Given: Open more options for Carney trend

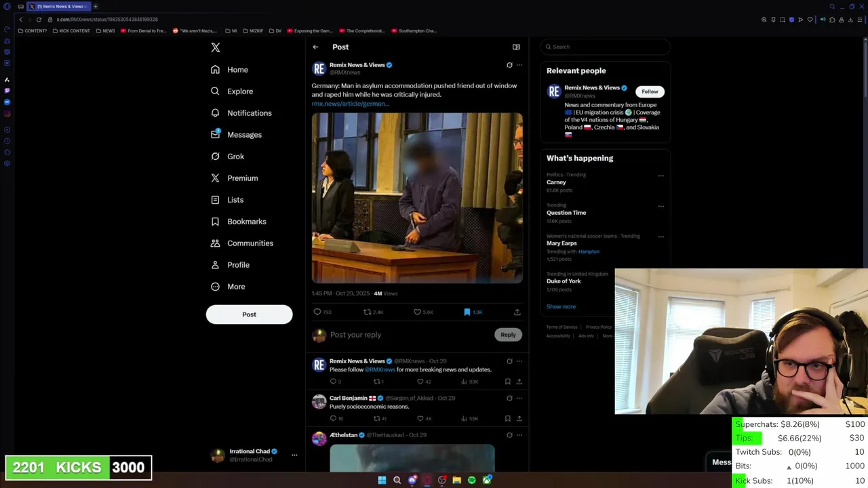Looking at the screenshot, I should coord(660,176).
